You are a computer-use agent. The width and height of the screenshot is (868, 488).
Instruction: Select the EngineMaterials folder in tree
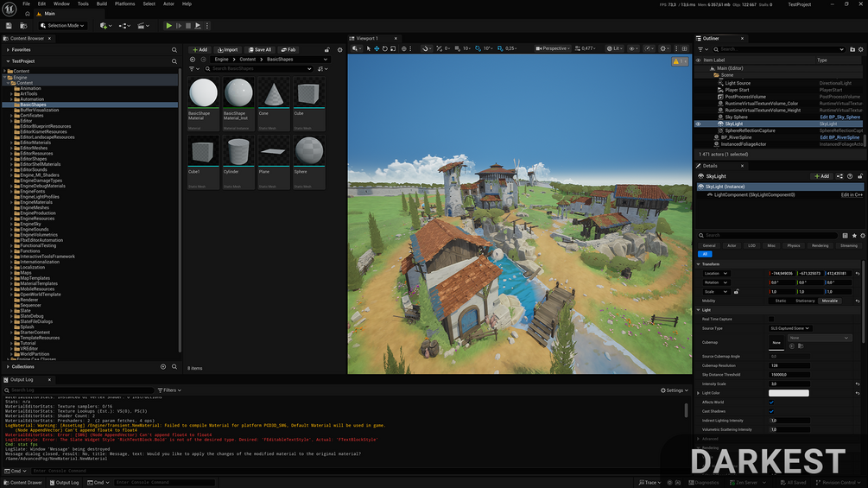(x=36, y=202)
